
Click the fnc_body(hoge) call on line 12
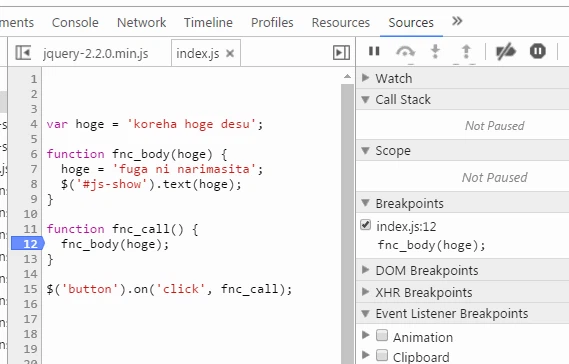pyautogui.click(x=115, y=244)
